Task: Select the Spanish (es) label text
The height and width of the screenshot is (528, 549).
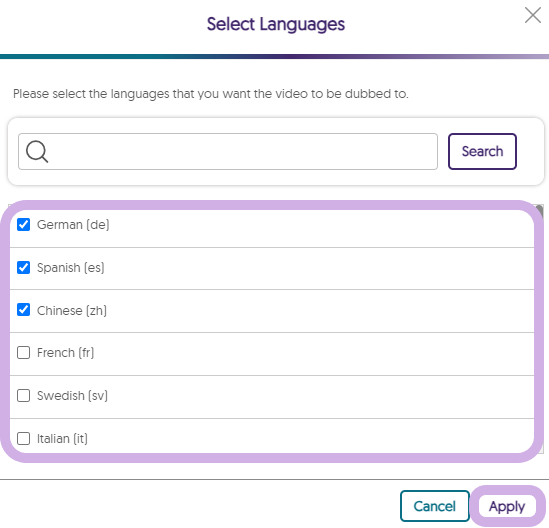Action: click(71, 268)
